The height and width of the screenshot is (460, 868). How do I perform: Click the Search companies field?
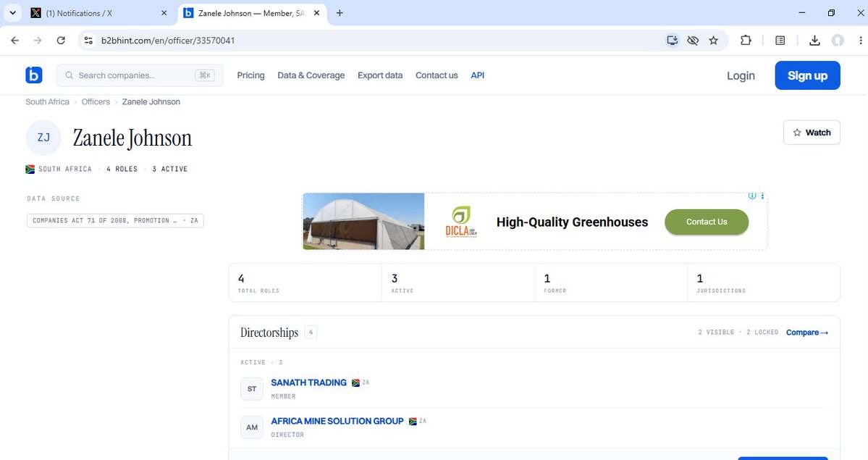click(140, 75)
